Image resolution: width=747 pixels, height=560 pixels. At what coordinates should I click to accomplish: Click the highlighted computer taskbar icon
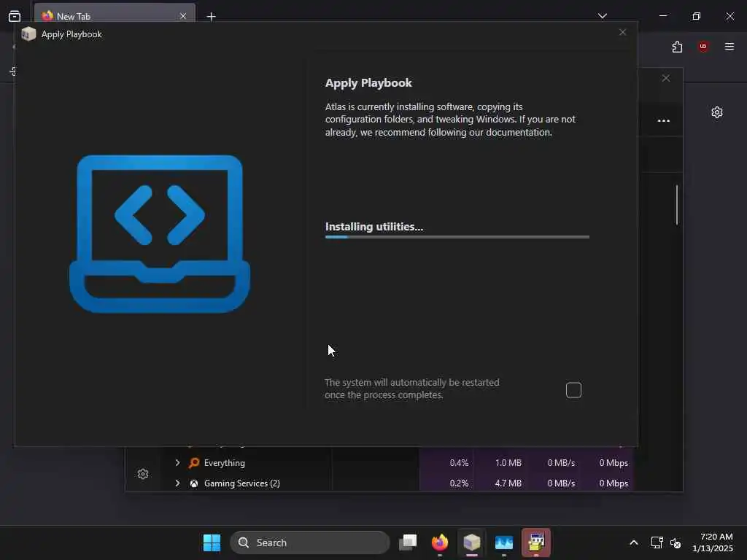click(536, 542)
